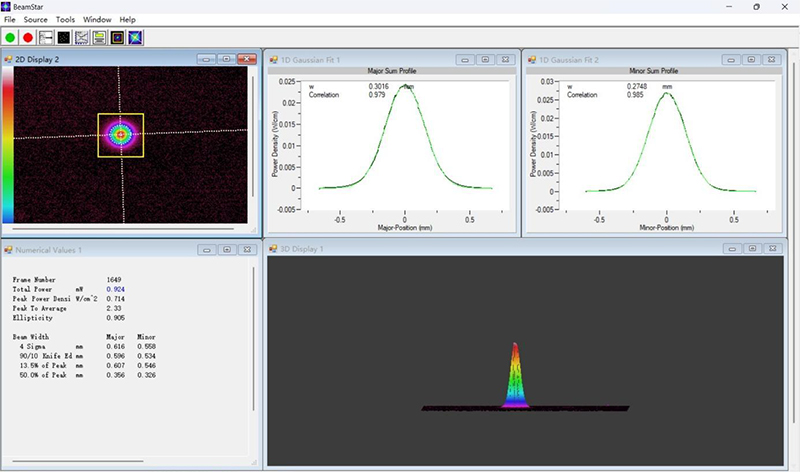Click the black speckled background toolbar icon
Viewport: 800px width, 472px height.
(x=64, y=38)
